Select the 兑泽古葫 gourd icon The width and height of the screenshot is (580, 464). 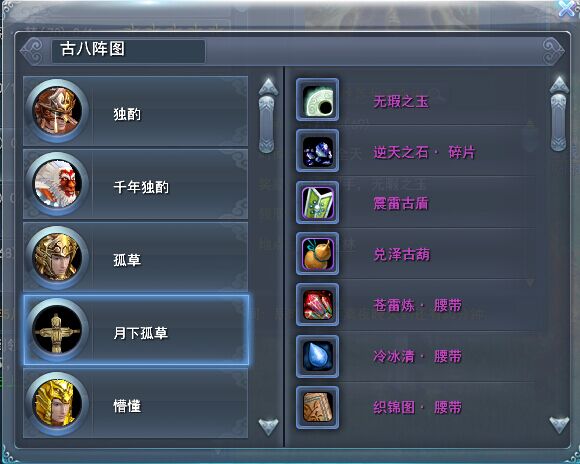(x=317, y=253)
